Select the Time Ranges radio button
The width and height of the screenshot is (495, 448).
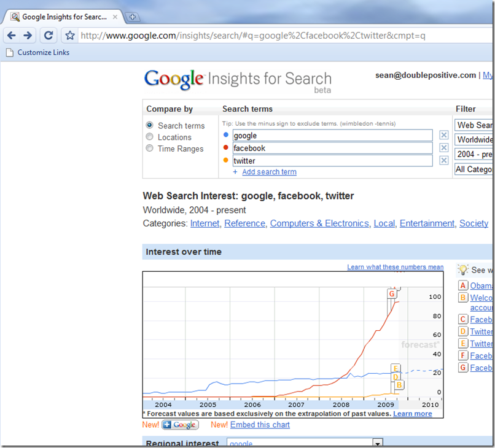click(150, 148)
